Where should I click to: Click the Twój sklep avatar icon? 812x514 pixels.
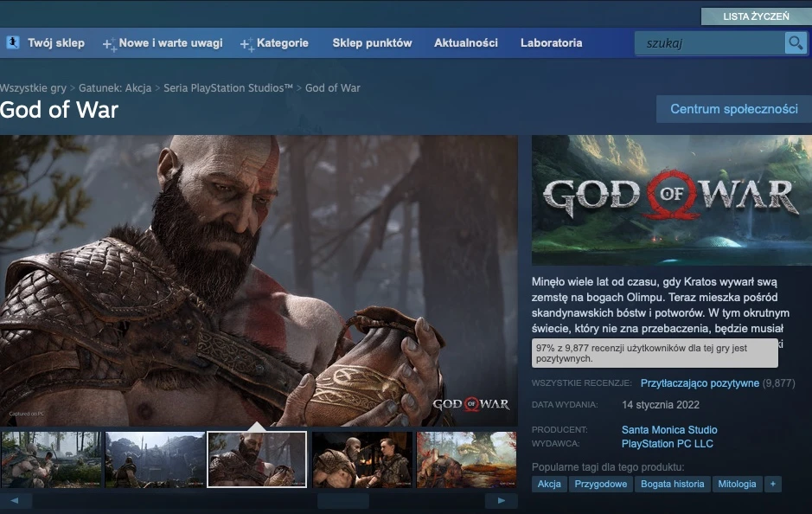pos(13,42)
